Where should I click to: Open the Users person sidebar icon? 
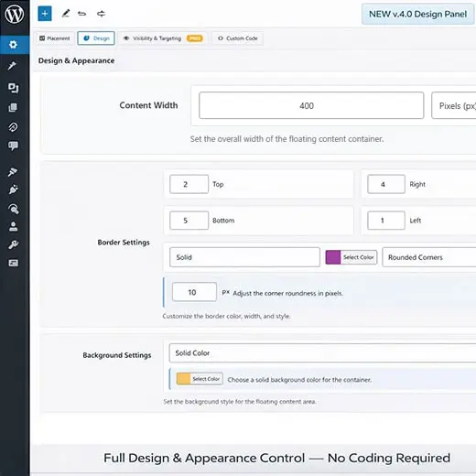tap(13, 226)
